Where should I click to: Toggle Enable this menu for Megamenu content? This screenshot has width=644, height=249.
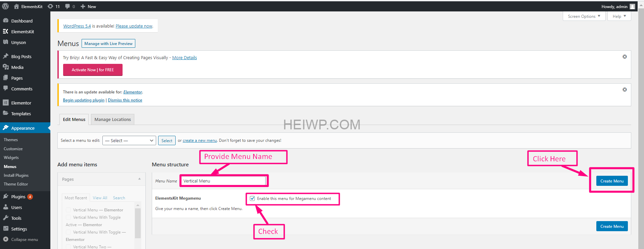(252, 198)
